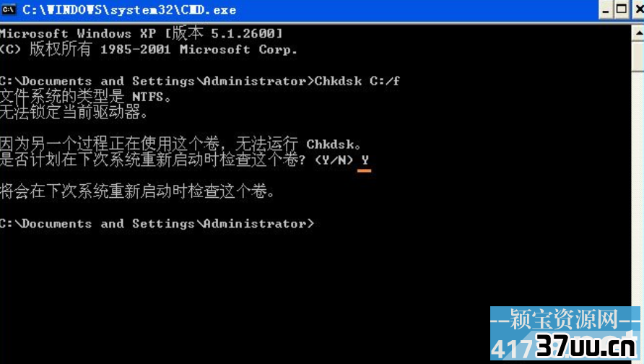The height and width of the screenshot is (364, 644).
Task: Click the line ending with 无法运行 Chkdsk
Action: [x=180, y=144]
